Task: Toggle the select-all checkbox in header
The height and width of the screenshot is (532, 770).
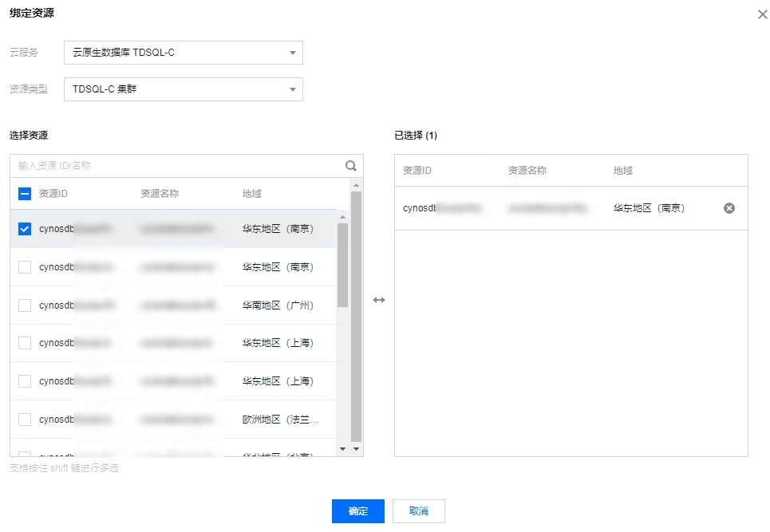Action: click(x=25, y=193)
